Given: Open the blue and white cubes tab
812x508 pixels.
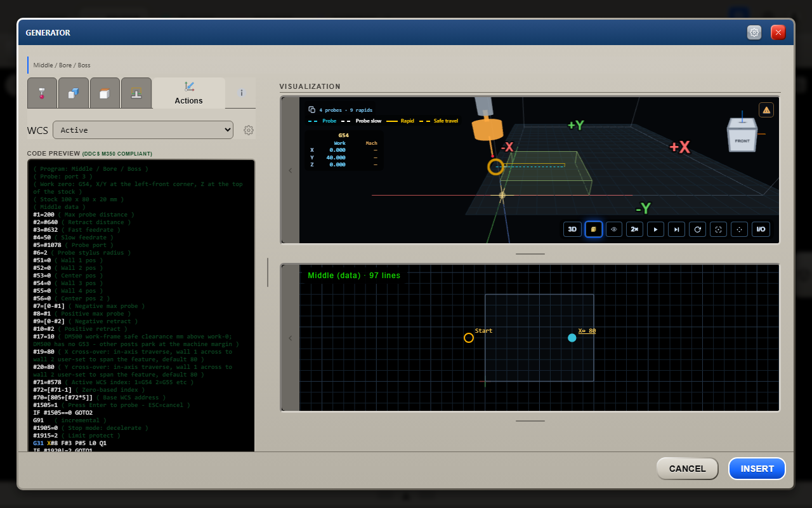Looking at the screenshot, I should coord(74,93).
